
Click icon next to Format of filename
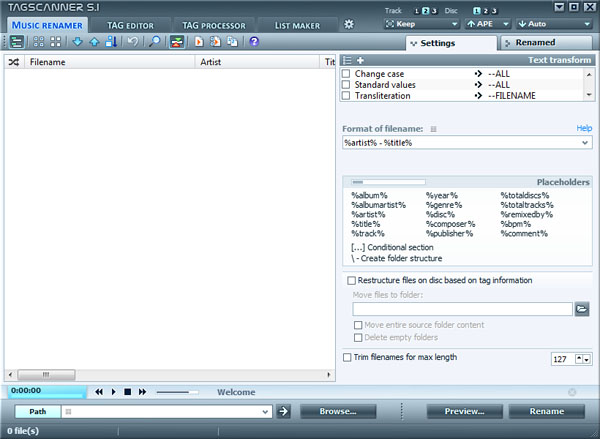433,129
